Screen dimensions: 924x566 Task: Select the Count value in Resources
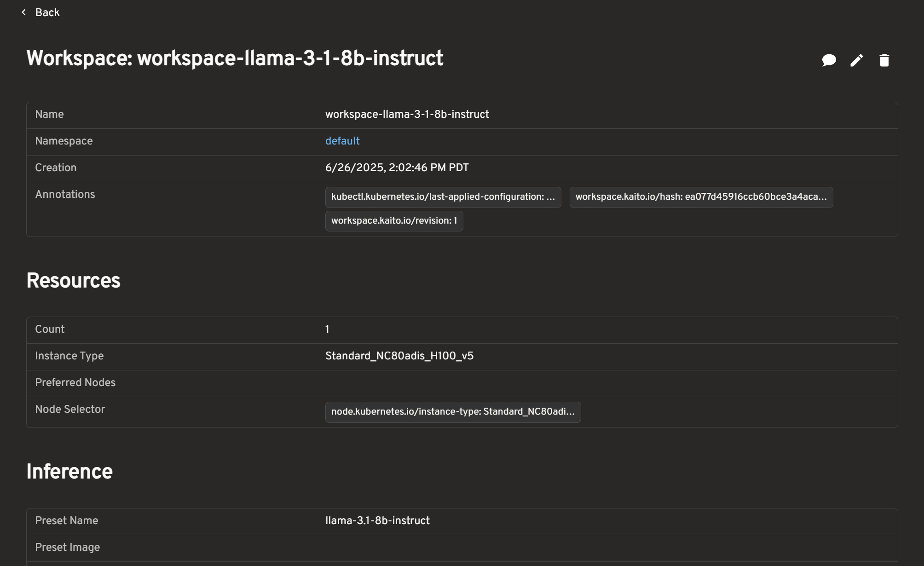point(327,329)
